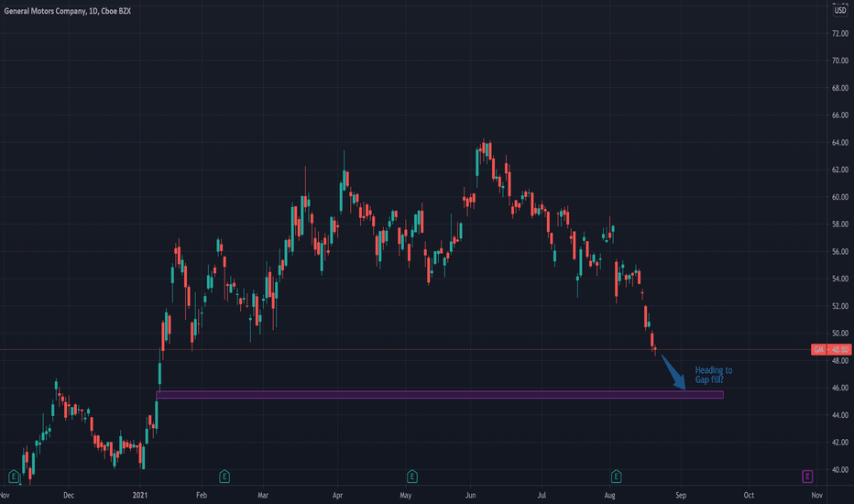Click the Dec label on time axis
The height and width of the screenshot is (504, 854).
[69, 495]
